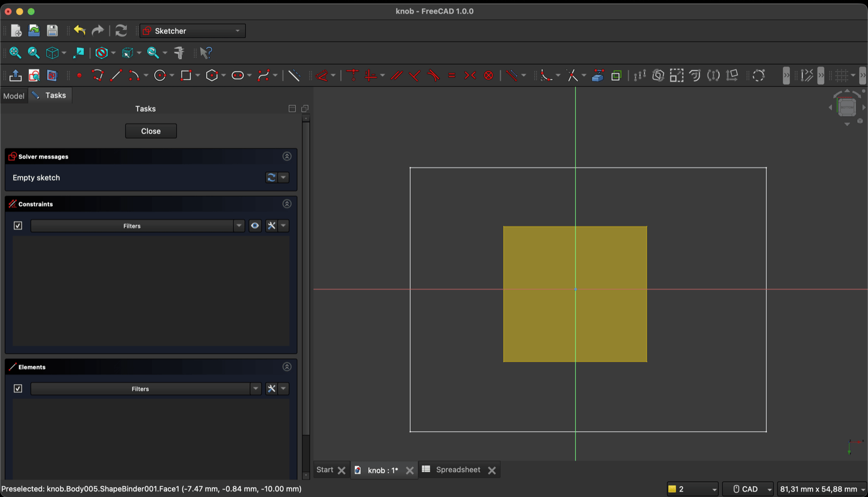The image size is (868, 497).
Task: Click the External geometry tool
Action: pos(598,75)
